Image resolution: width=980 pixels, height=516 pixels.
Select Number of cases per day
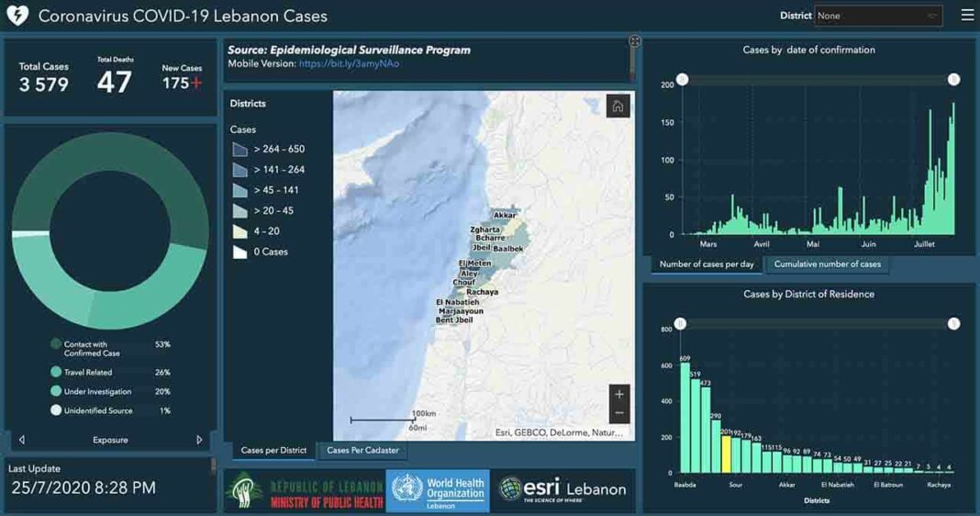(x=707, y=264)
